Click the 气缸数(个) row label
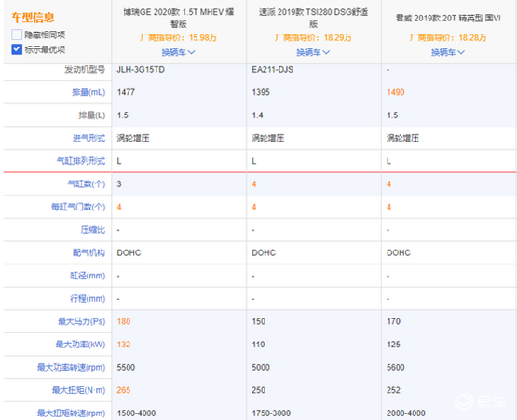 87,184
